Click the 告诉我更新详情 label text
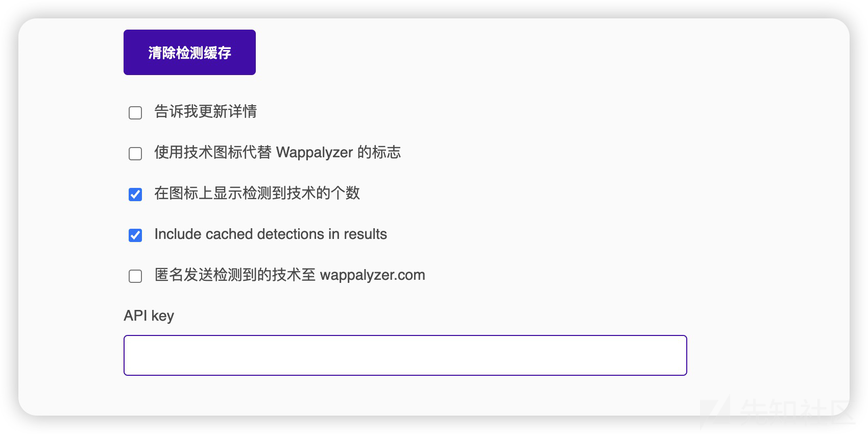The height and width of the screenshot is (434, 868). (206, 111)
